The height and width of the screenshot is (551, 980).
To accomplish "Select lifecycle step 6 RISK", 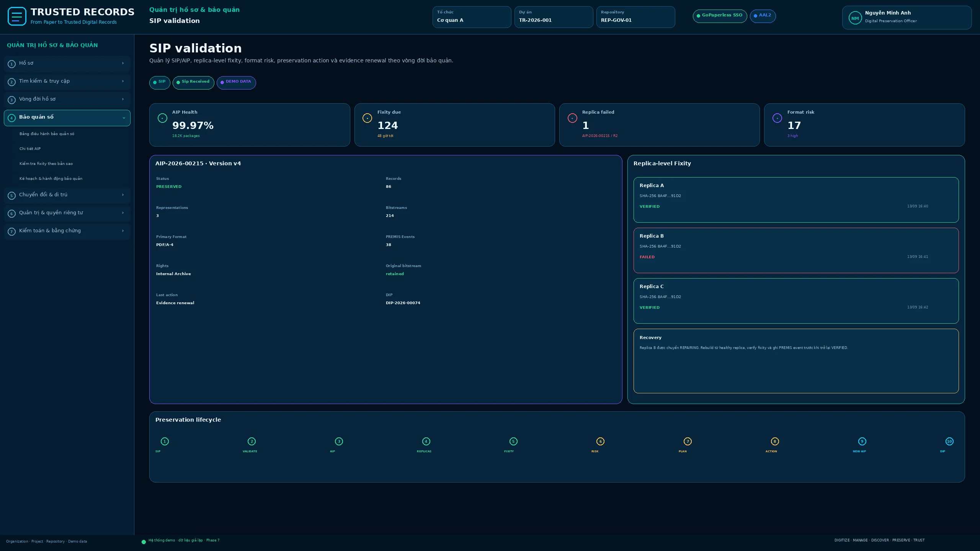I will pyautogui.click(x=600, y=442).
